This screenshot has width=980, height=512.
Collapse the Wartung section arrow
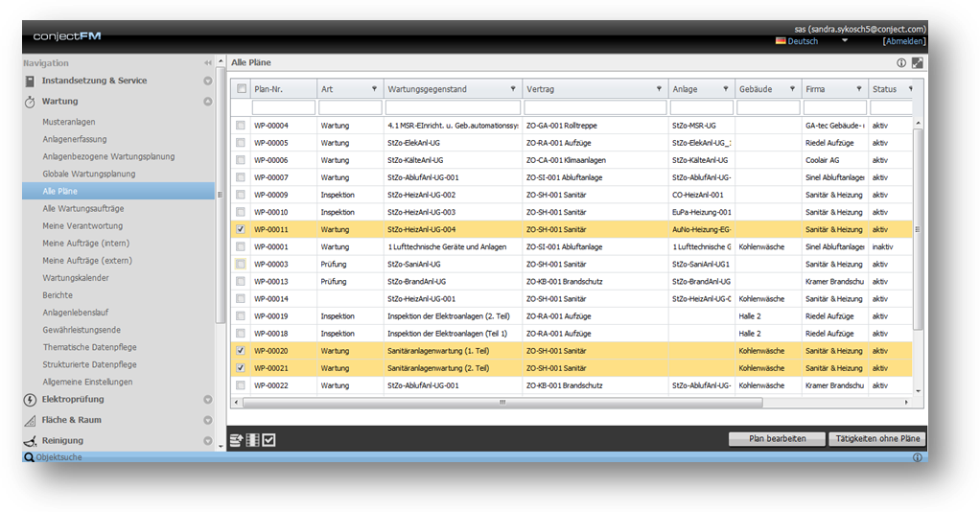(x=207, y=102)
